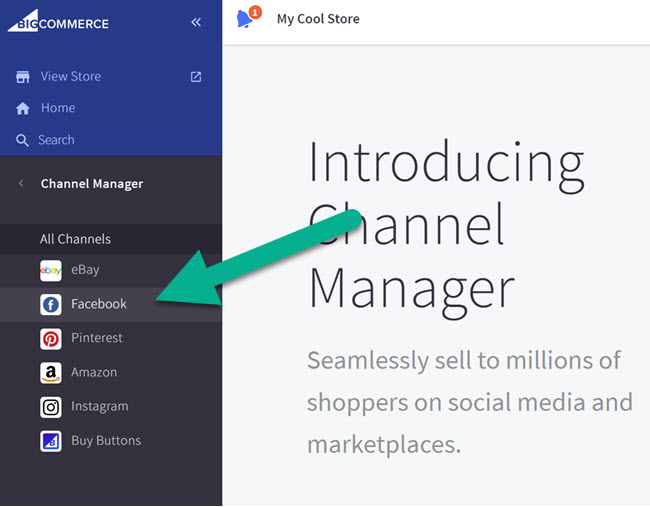Click the Facebook logo icon
Screen dimensions: 650x507
pyautogui.click(x=51, y=305)
